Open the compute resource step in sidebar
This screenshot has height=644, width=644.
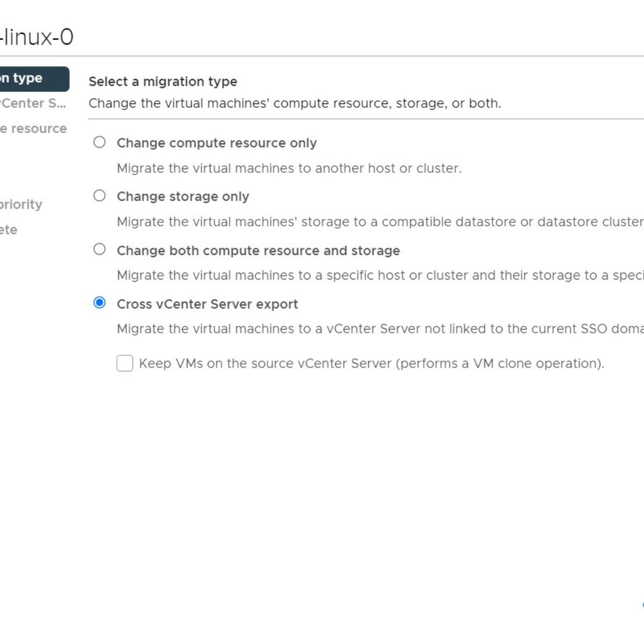coord(33,129)
